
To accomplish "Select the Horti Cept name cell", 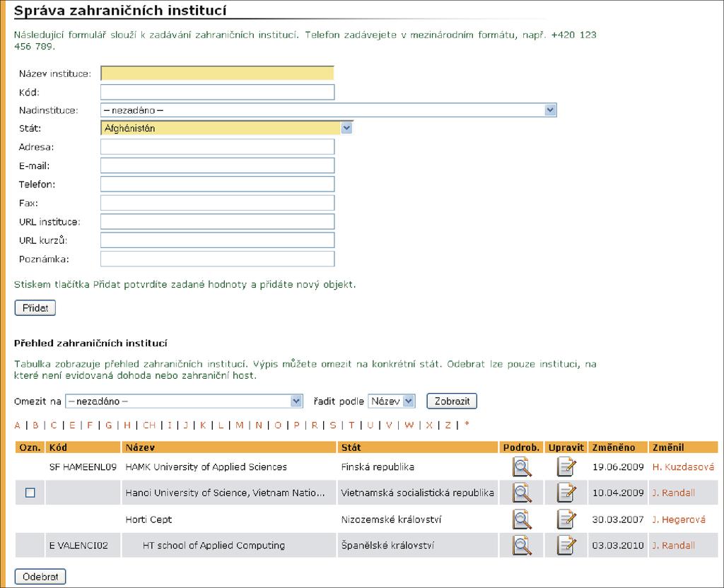I will coord(229,519).
